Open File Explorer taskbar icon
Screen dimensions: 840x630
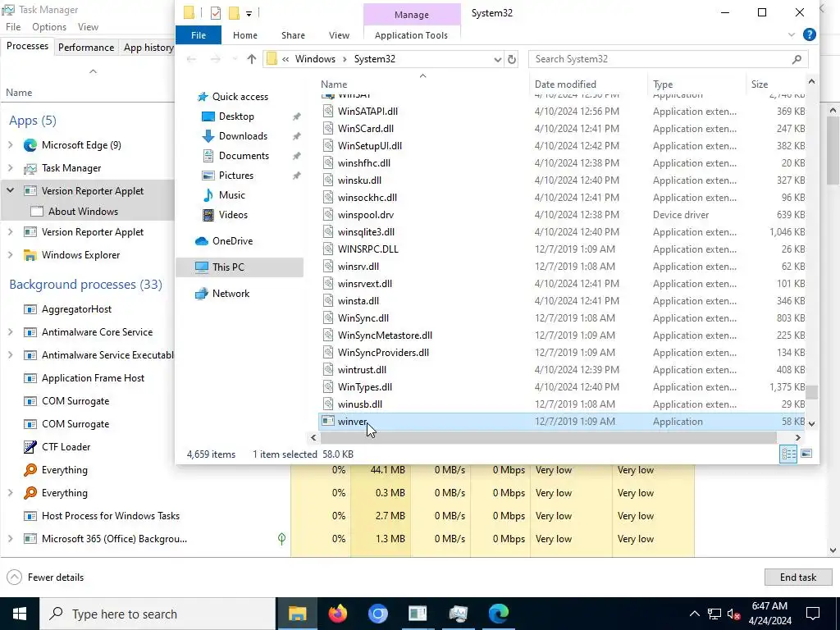pyautogui.click(x=297, y=614)
